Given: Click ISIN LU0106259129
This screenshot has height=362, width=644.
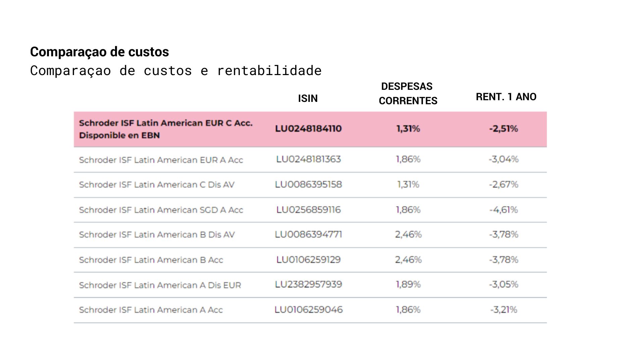Looking at the screenshot, I should [x=308, y=260].
